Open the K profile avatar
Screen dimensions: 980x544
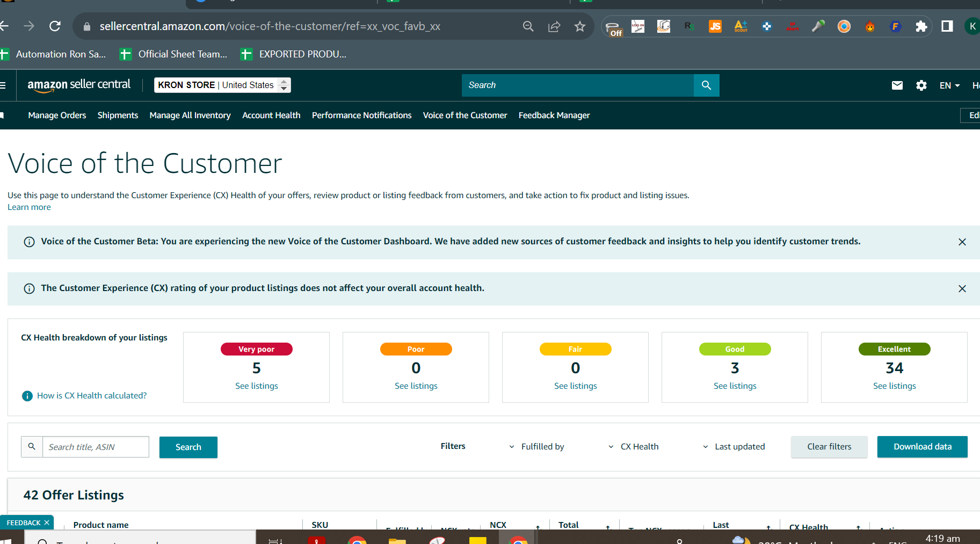coord(973,26)
